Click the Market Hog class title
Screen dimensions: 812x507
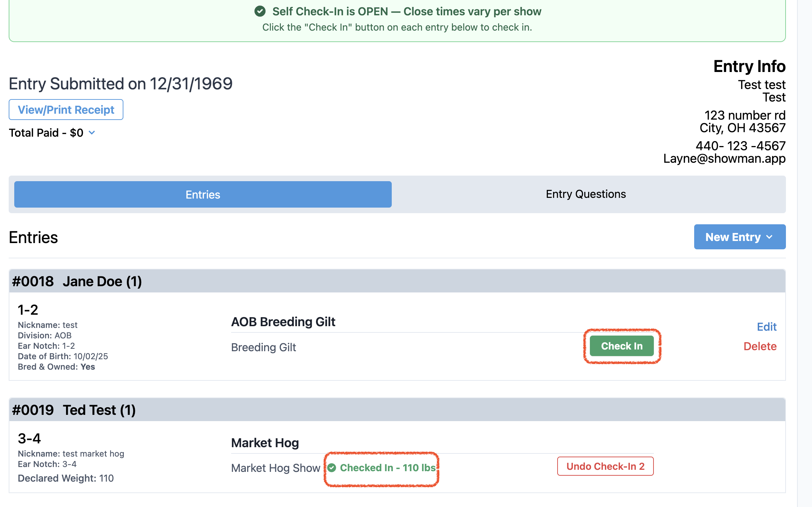click(x=265, y=443)
